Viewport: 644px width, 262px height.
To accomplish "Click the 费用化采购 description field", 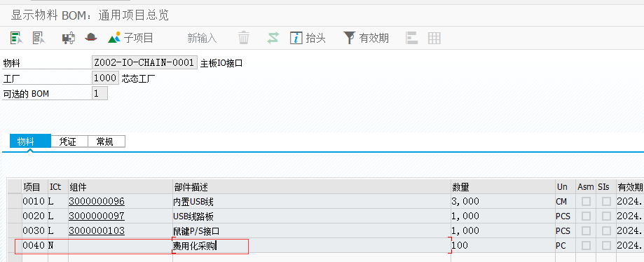I will click(x=311, y=246).
